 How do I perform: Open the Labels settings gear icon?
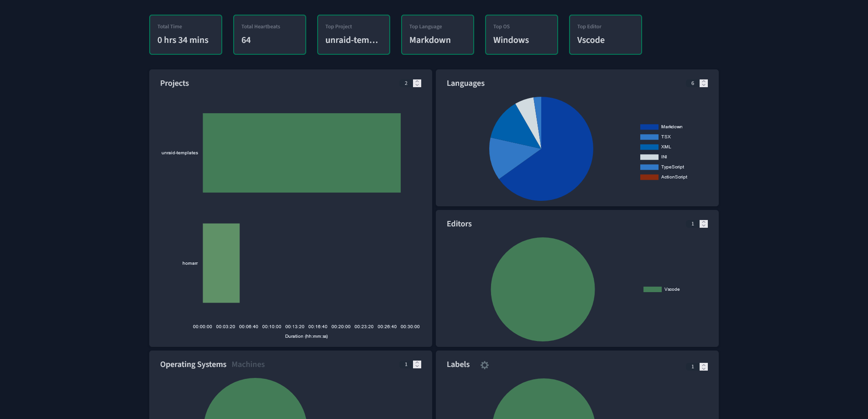[485, 365]
